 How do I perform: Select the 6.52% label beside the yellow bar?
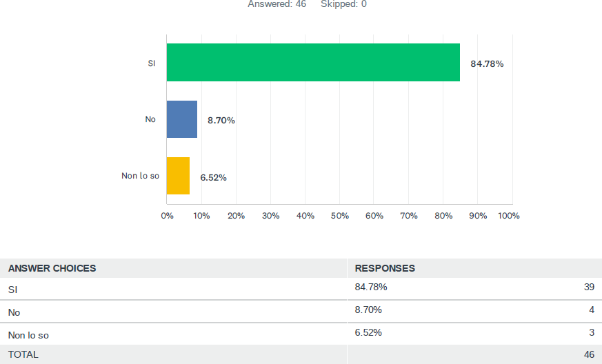[x=214, y=177]
